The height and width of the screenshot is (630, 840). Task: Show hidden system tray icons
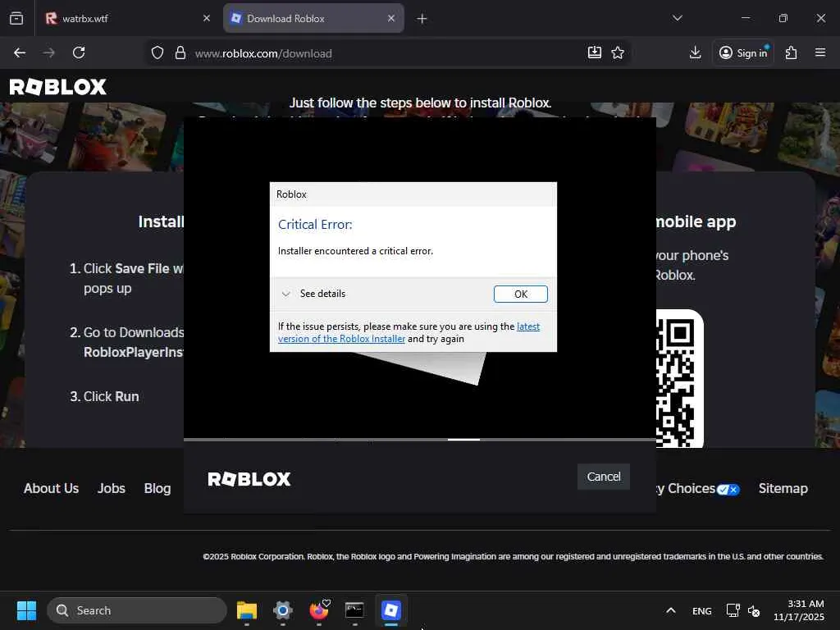[x=671, y=610]
